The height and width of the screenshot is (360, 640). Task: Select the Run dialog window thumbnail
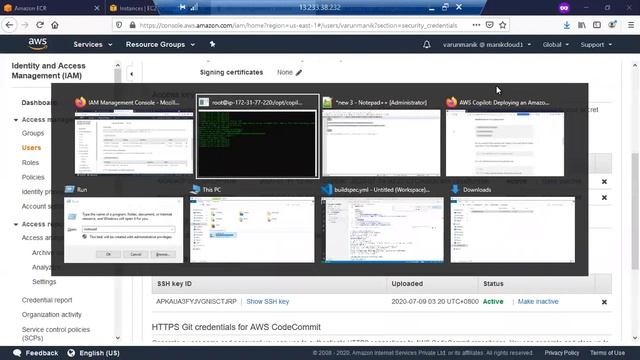pyautogui.click(x=124, y=230)
